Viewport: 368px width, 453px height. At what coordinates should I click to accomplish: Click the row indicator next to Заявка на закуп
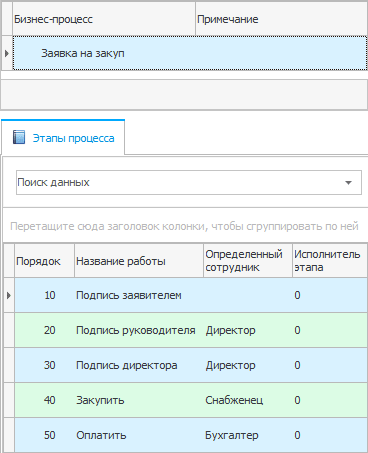7,53
